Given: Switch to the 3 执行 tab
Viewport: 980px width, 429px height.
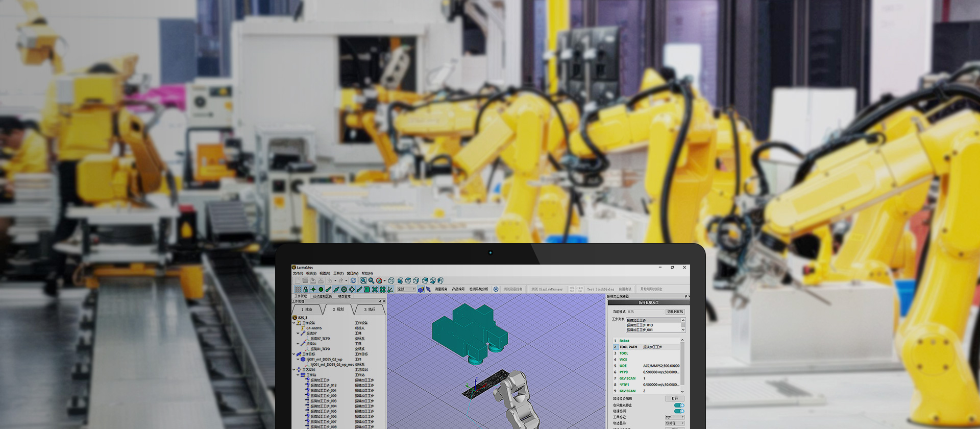Looking at the screenshot, I should pyautogui.click(x=370, y=309).
